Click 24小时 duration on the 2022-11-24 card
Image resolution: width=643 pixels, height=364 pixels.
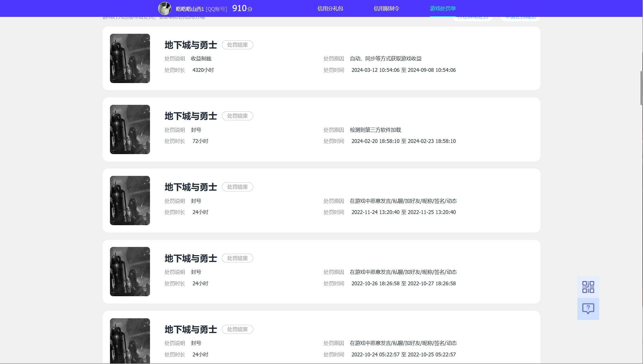pos(200,212)
